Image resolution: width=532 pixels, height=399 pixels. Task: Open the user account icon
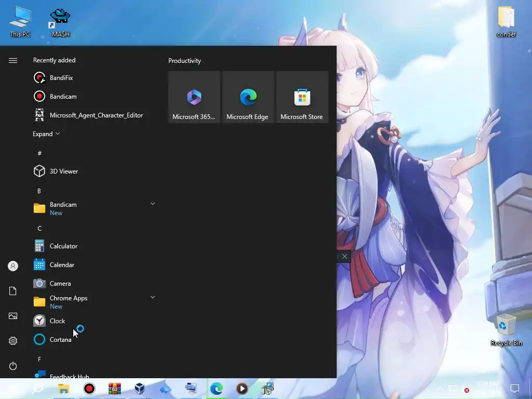[13, 266]
